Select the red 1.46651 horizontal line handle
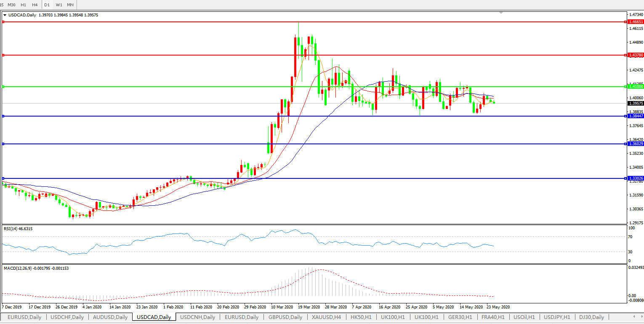The width and height of the screenshot is (644, 324). pyautogui.click(x=3, y=21)
